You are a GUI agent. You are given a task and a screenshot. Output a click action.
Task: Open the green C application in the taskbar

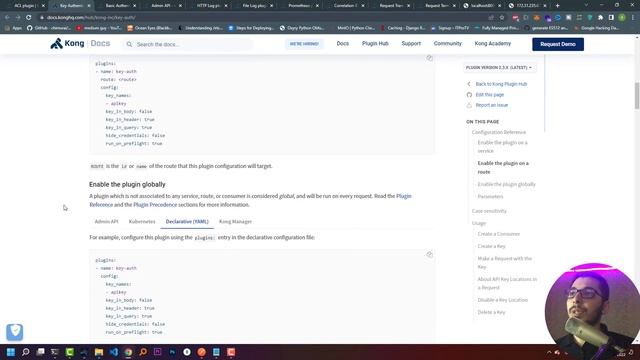pos(70,352)
